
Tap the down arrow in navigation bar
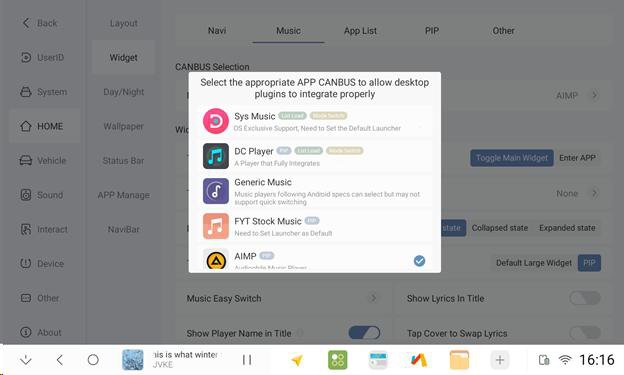pyautogui.click(x=26, y=360)
